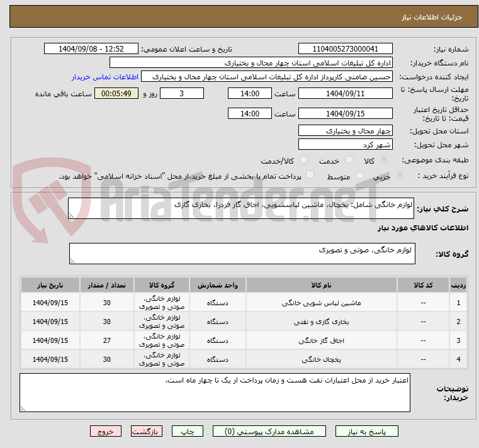Click the تاریخ نیاز column header
This screenshot has height=448, width=479.
50,285
